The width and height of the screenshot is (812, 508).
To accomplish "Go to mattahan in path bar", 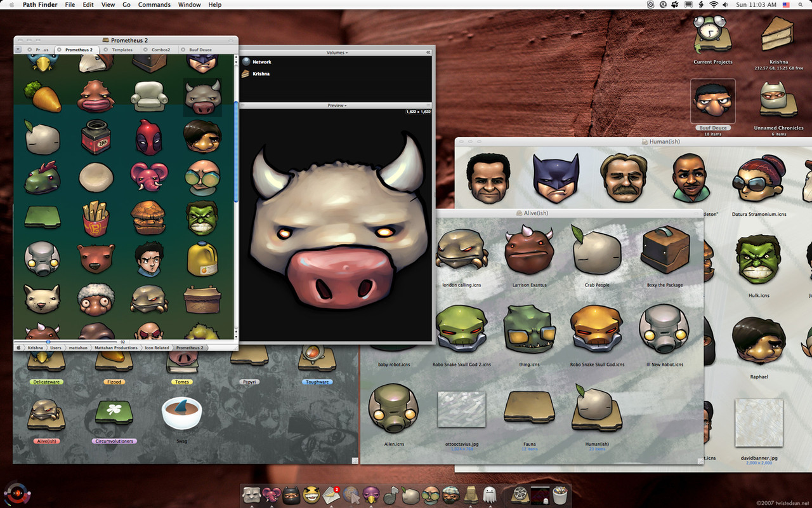I will point(78,348).
